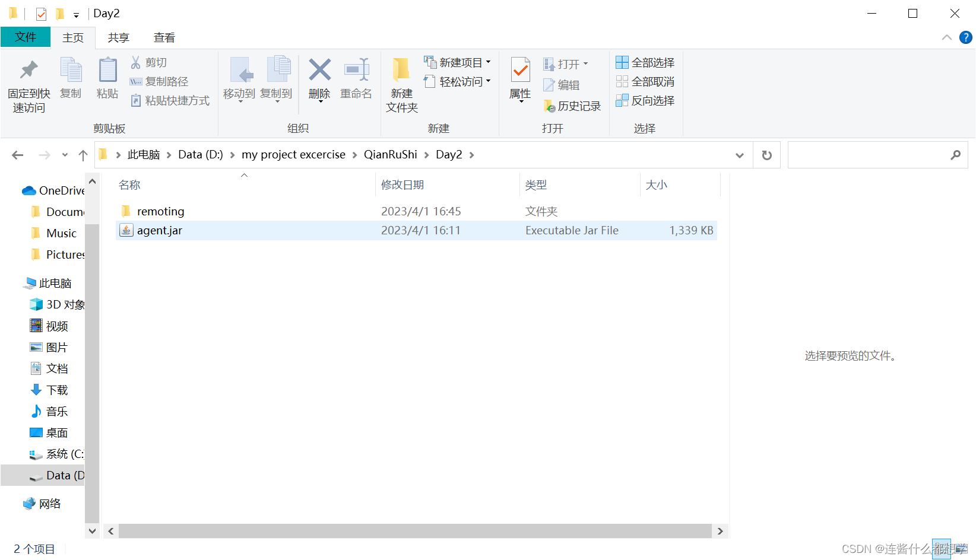Copy the path of the selected item
This screenshot has width=976, height=560.
click(159, 81)
